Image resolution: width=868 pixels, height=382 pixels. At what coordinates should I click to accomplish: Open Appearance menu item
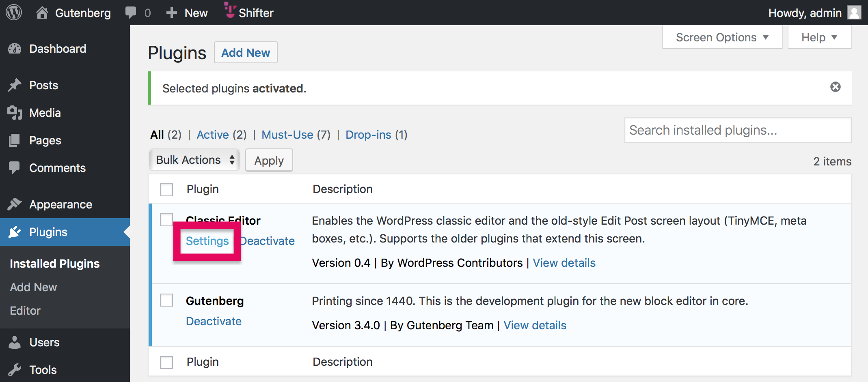coord(65,204)
